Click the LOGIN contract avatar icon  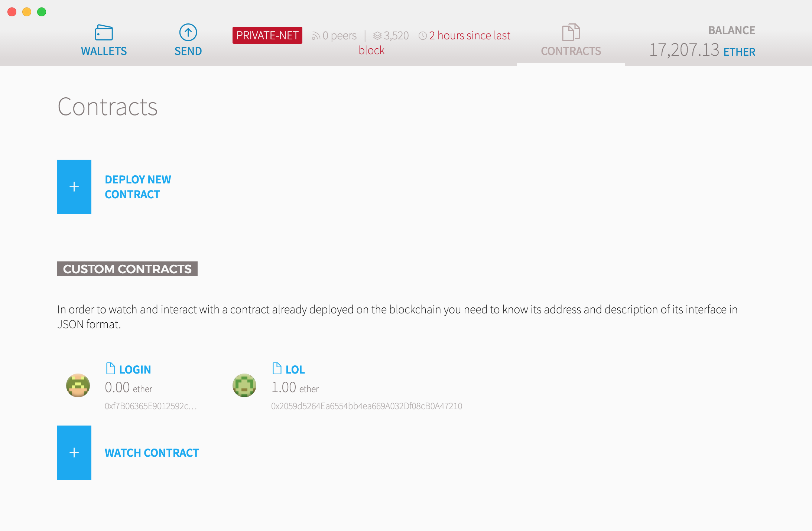tap(77, 385)
